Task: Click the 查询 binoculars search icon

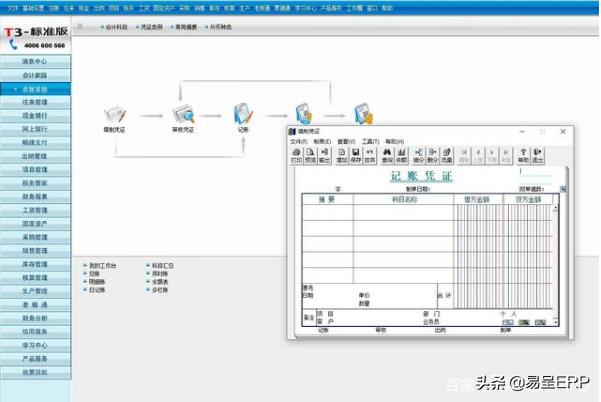Action: 387,155
